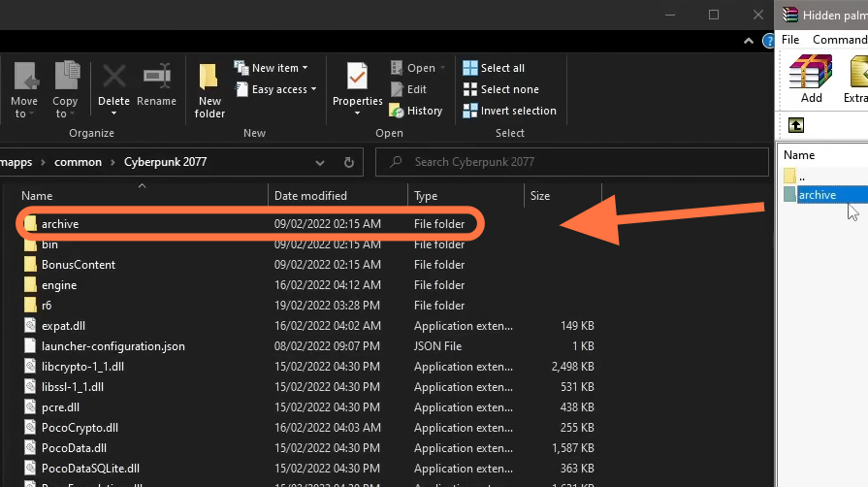This screenshot has height=487, width=868.
Task: Select the PocoDataSQLite.dll file
Action: coord(307,469)
